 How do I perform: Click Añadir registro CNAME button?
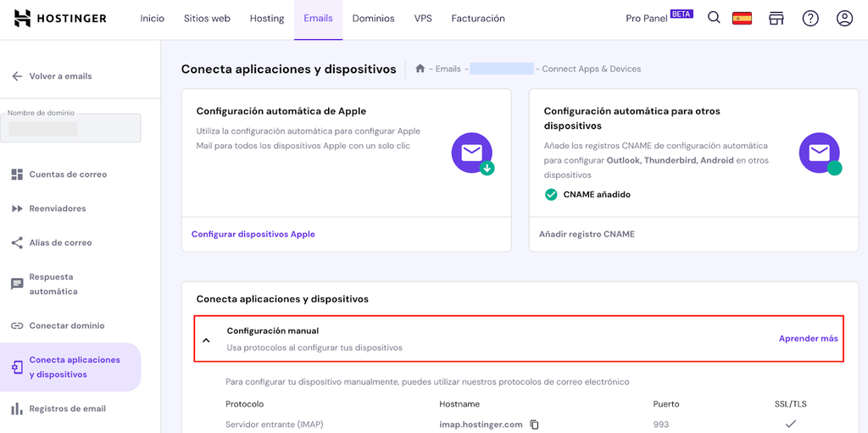click(587, 234)
